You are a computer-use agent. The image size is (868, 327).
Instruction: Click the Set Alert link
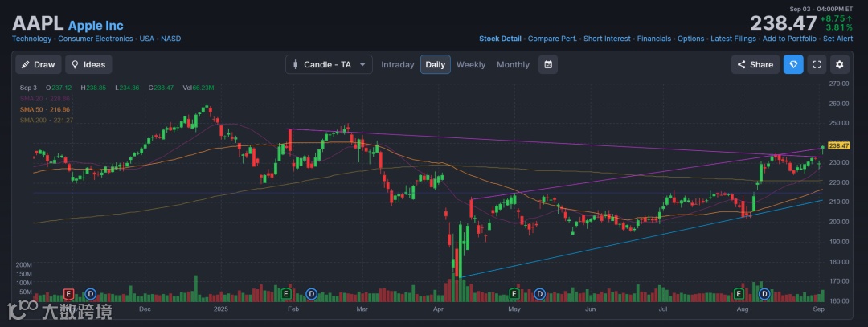(837, 39)
